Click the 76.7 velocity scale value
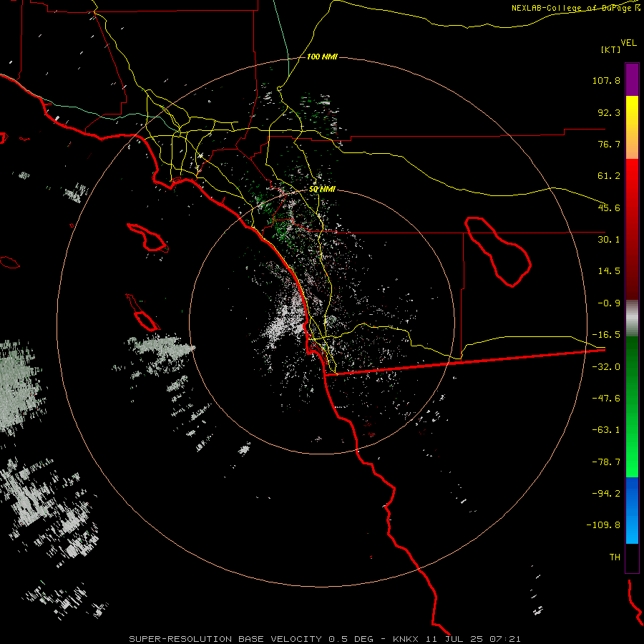Screen dimensions: 644x644 tap(609, 144)
